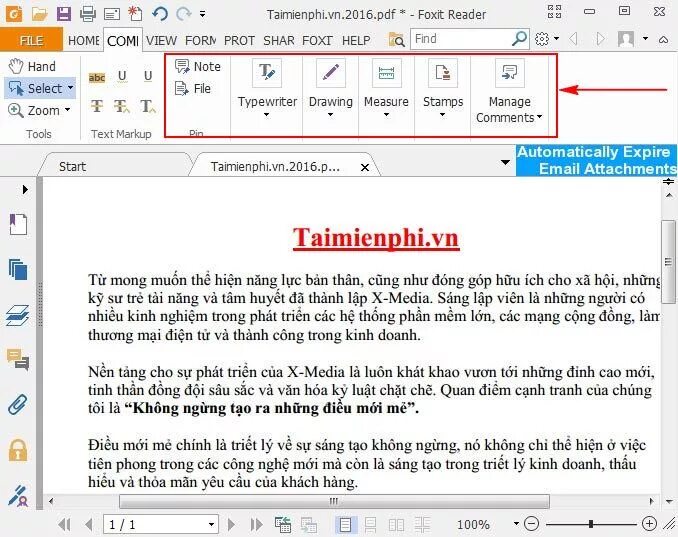Redo the last undone action
Image resolution: width=678 pixels, height=537 pixels.
pyautogui.click(x=183, y=14)
